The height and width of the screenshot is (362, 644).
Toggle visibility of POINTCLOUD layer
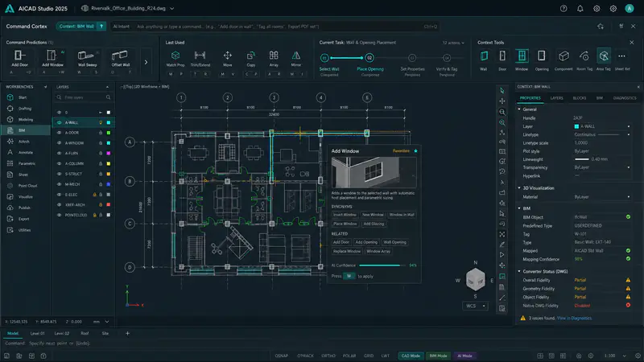59,215
